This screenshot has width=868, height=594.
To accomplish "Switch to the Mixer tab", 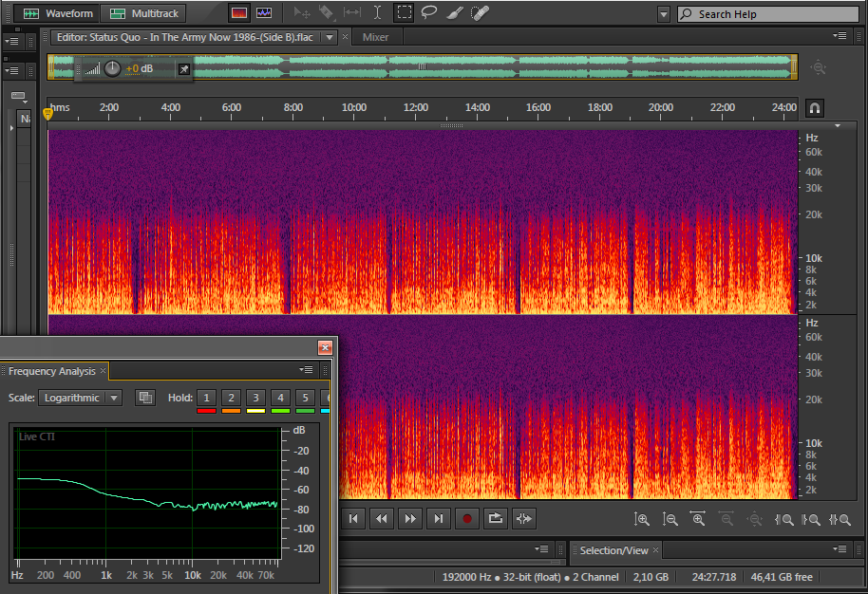I will pos(375,37).
